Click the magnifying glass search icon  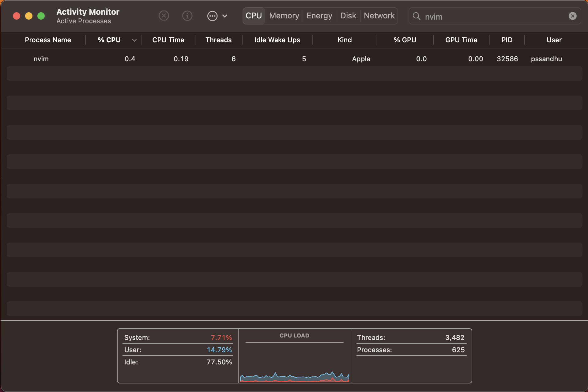[x=417, y=16]
